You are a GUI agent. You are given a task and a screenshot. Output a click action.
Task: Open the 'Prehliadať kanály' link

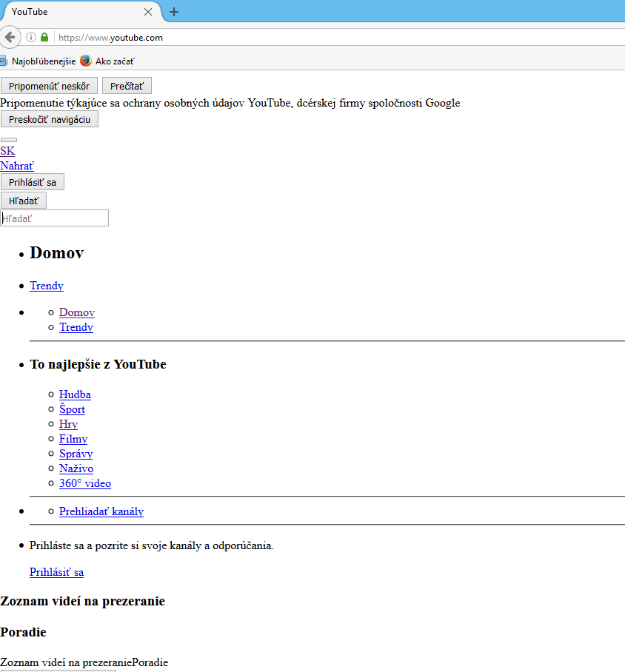pyautogui.click(x=101, y=511)
